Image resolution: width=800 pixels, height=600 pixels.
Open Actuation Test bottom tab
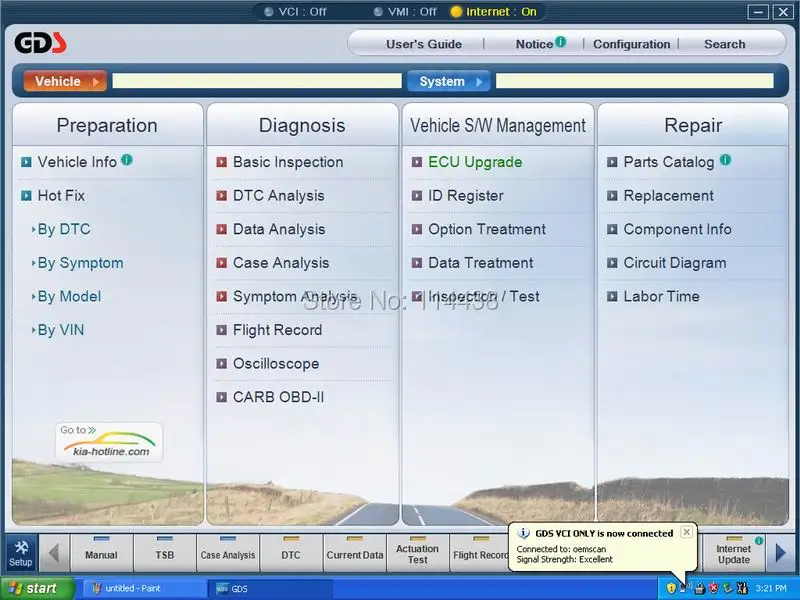tap(418, 553)
